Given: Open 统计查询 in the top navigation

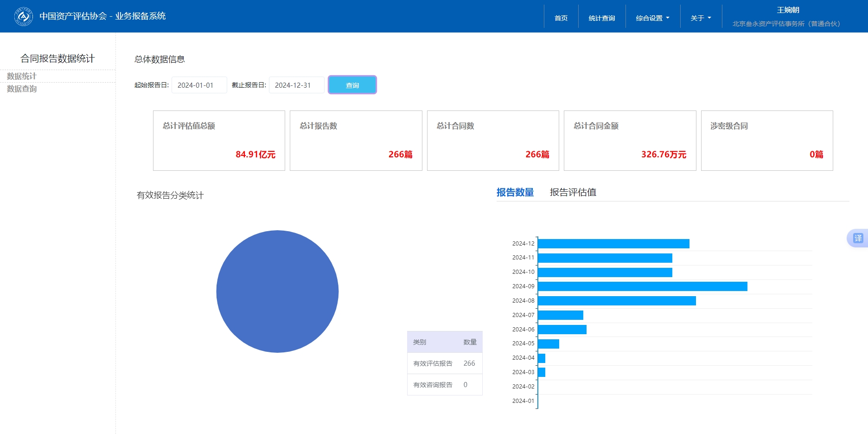Looking at the screenshot, I should click(x=601, y=18).
